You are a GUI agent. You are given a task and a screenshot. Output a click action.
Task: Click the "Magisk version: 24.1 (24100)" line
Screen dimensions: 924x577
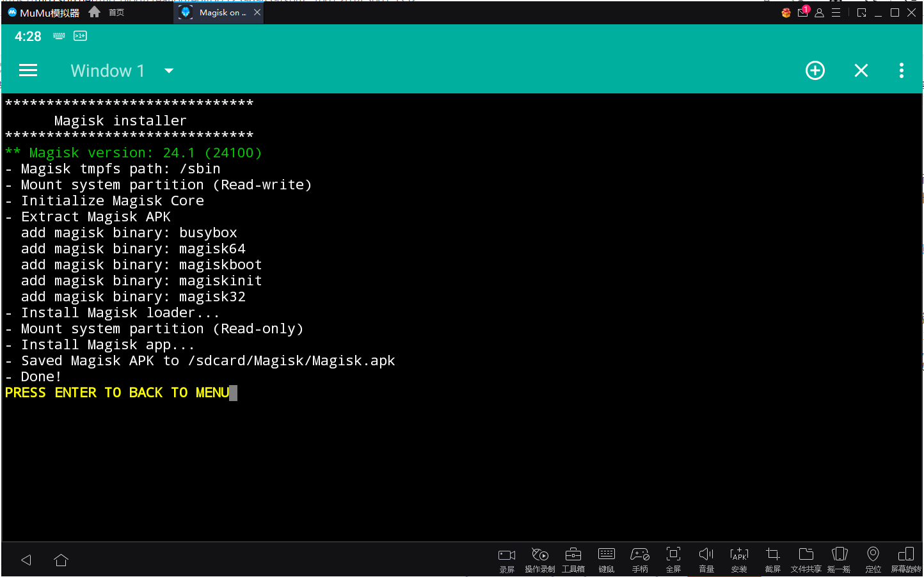[x=134, y=153]
